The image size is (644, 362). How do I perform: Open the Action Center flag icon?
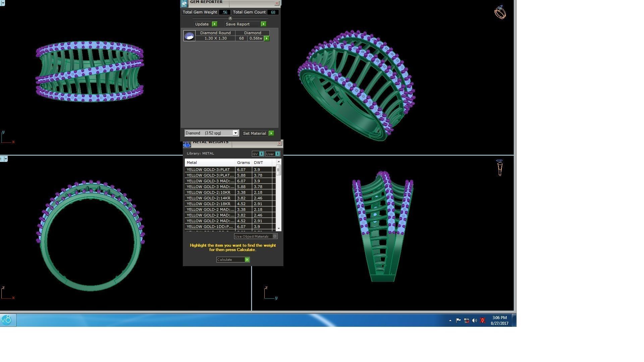click(458, 320)
